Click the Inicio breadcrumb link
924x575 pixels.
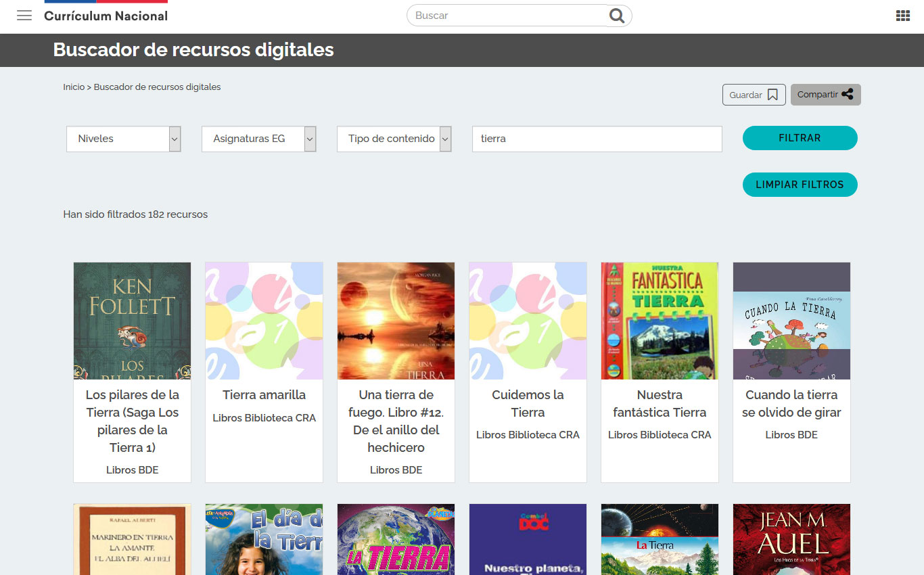tap(74, 87)
